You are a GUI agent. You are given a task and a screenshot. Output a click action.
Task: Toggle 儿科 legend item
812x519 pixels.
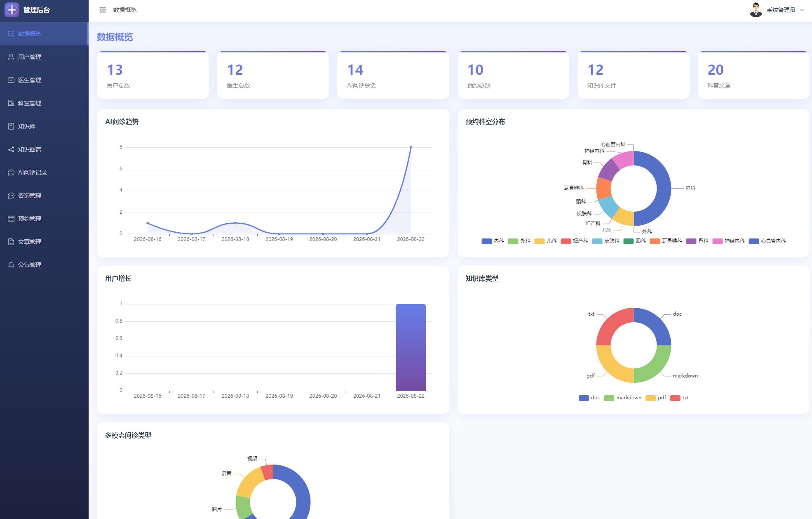coord(545,241)
